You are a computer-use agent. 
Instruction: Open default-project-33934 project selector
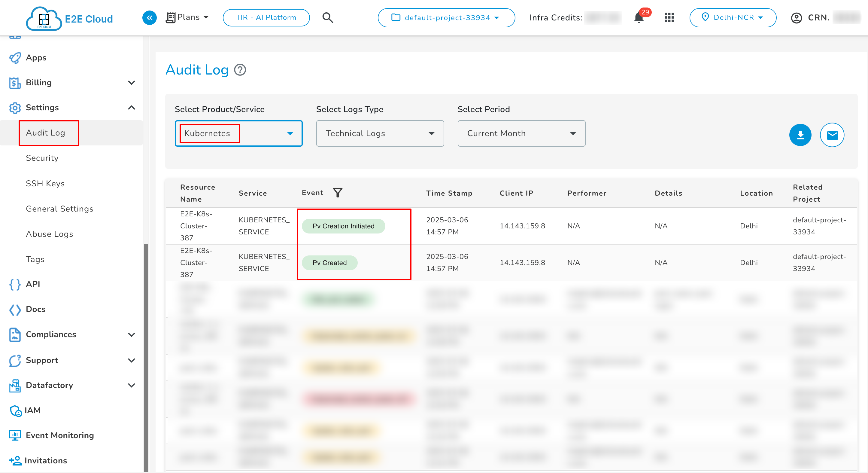pyautogui.click(x=446, y=17)
